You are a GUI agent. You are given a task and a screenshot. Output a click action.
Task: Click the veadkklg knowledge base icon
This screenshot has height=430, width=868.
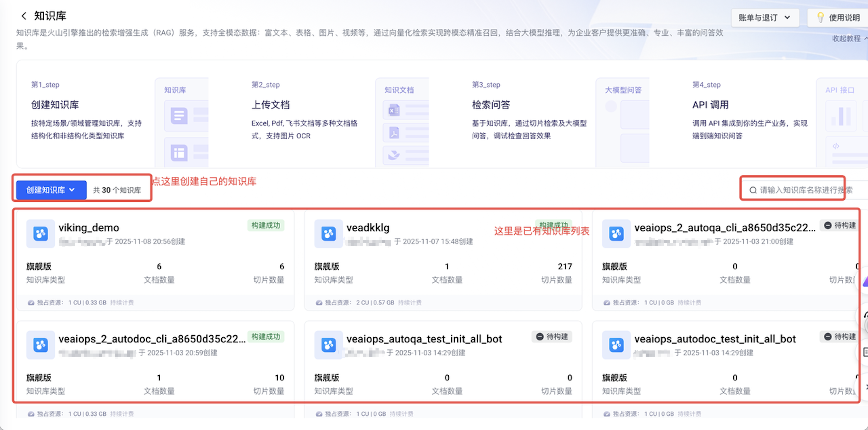pyautogui.click(x=328, y=233)
